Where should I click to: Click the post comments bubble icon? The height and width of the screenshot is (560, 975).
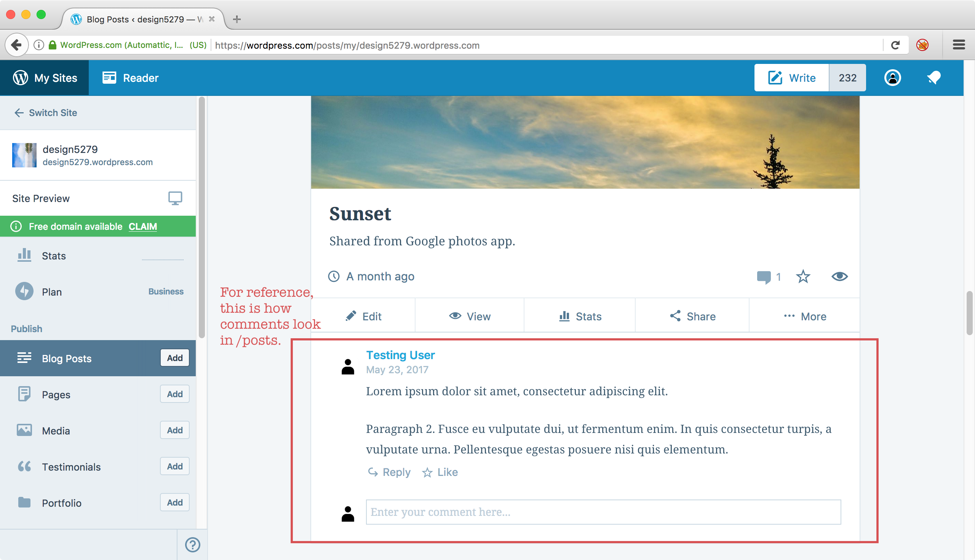[x=764, y=277]
